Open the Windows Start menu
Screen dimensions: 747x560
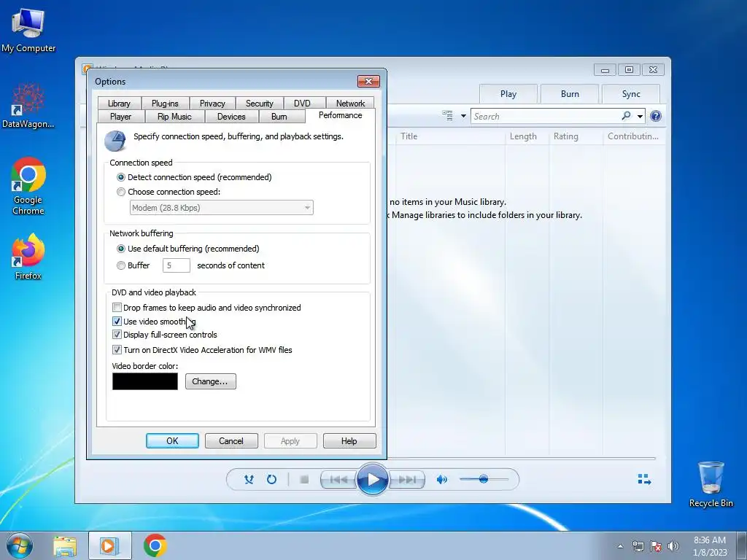20,545
